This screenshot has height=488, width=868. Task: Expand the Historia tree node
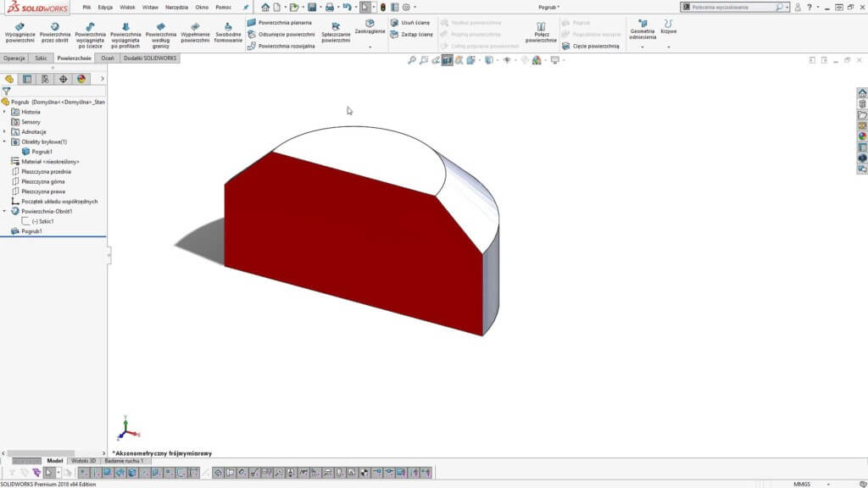(4, 112)
